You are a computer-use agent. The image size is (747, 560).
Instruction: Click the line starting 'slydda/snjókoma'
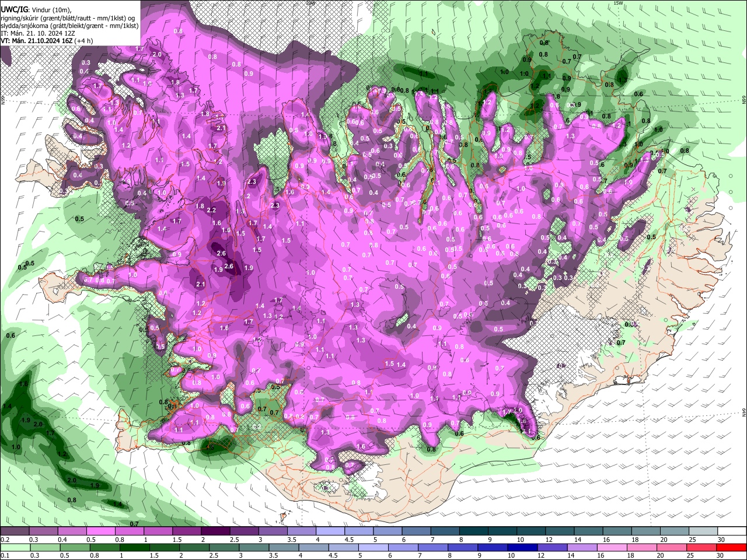69,26
